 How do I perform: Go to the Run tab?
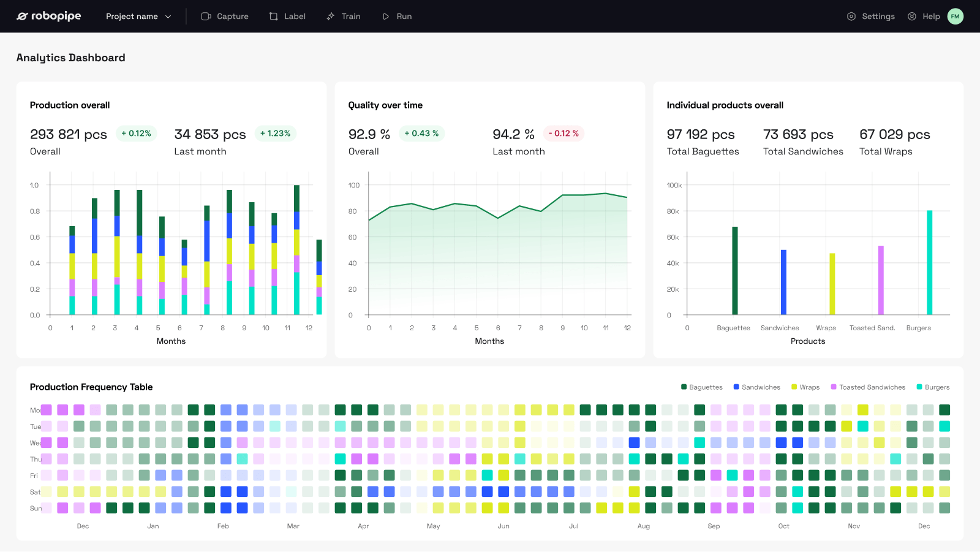click(x=397, y=17)
